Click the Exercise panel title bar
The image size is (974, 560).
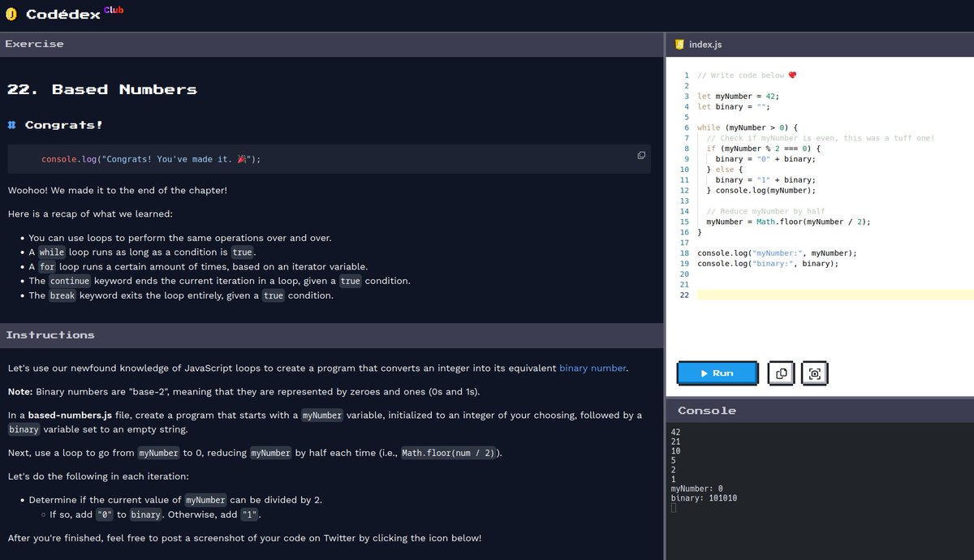34,43
